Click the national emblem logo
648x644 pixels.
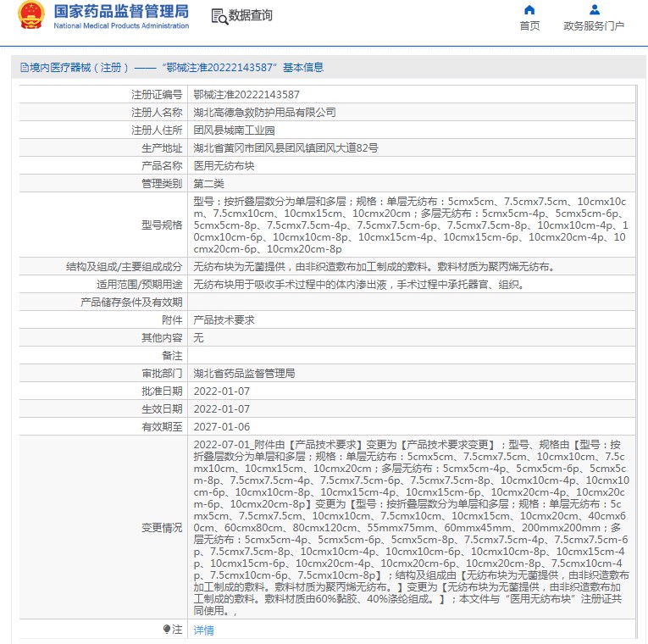[31, 15]
